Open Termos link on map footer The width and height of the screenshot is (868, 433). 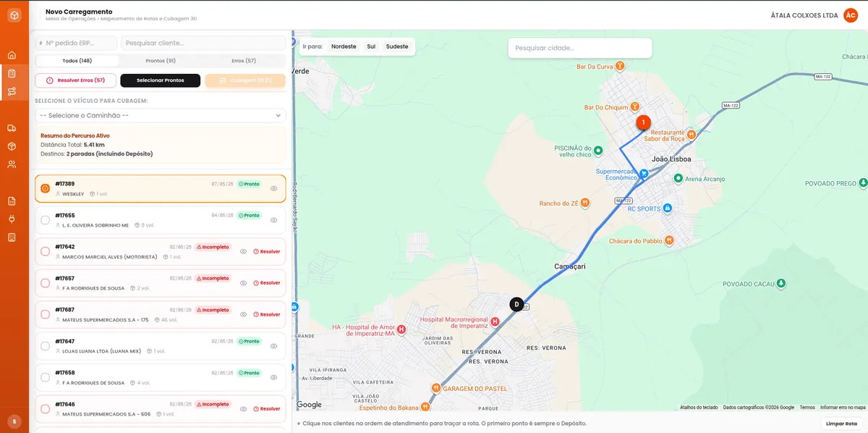click(807, 408)
